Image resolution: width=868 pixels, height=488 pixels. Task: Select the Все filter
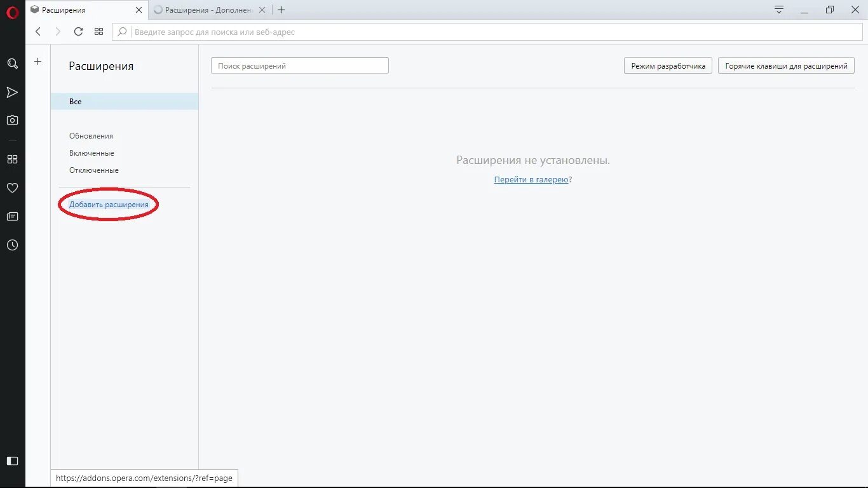coord(125,102)
